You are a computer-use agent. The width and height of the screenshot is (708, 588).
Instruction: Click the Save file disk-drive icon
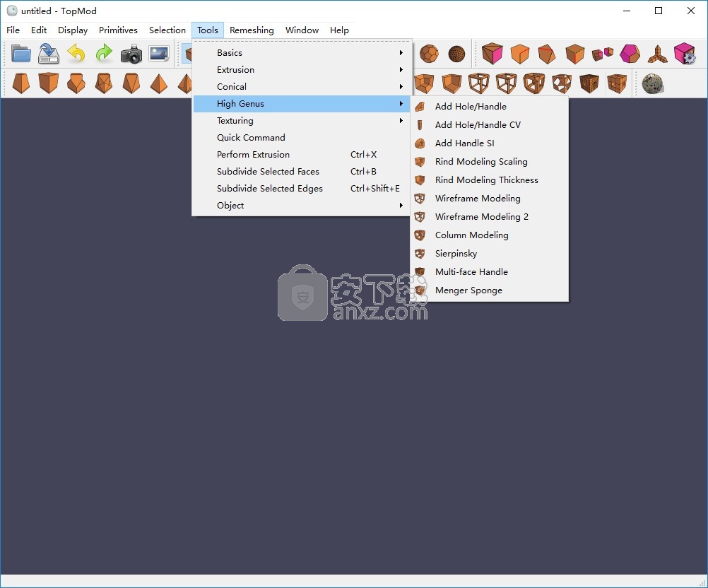point(48,54)
